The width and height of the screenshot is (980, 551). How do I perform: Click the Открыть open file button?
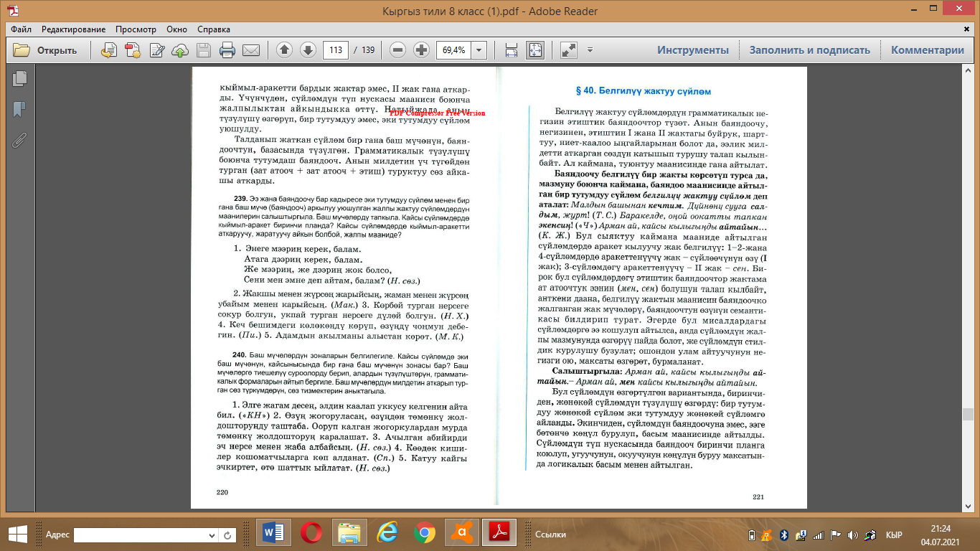(x=45, y=50)
